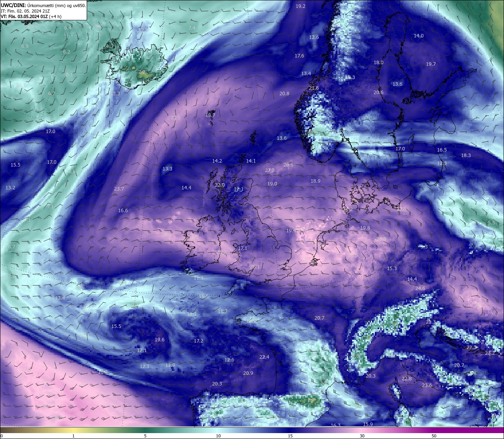
Task: Click the 21.3 value label
Action: (431, 322)
